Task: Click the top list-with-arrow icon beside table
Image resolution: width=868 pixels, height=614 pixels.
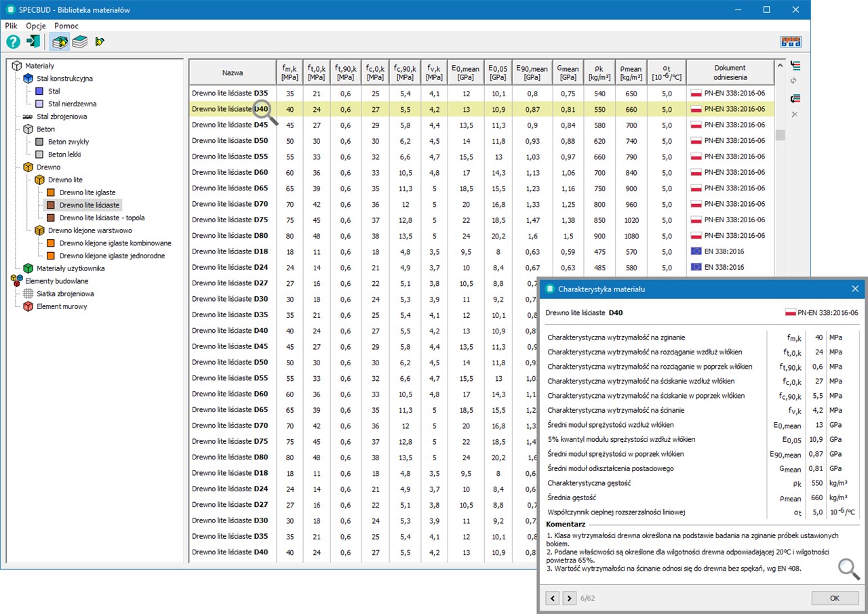Action: point(795,66)
